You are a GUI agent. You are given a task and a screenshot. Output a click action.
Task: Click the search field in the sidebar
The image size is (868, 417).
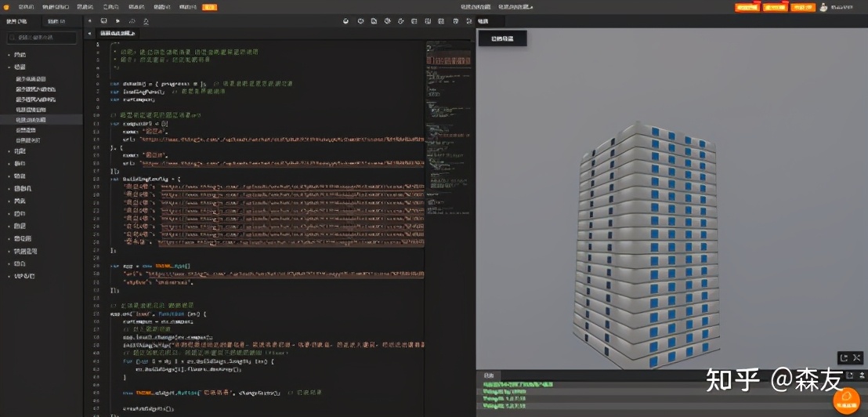point(42,38)
